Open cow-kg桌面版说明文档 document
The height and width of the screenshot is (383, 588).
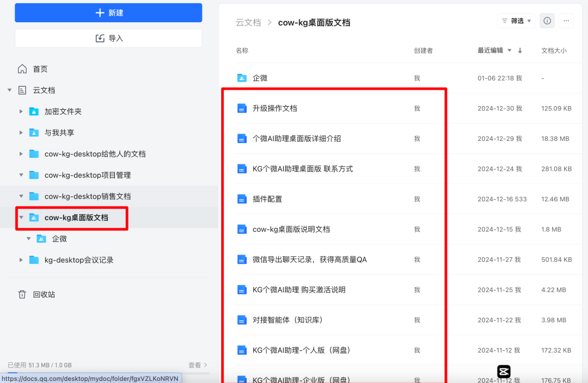click(x=291, y=230)
